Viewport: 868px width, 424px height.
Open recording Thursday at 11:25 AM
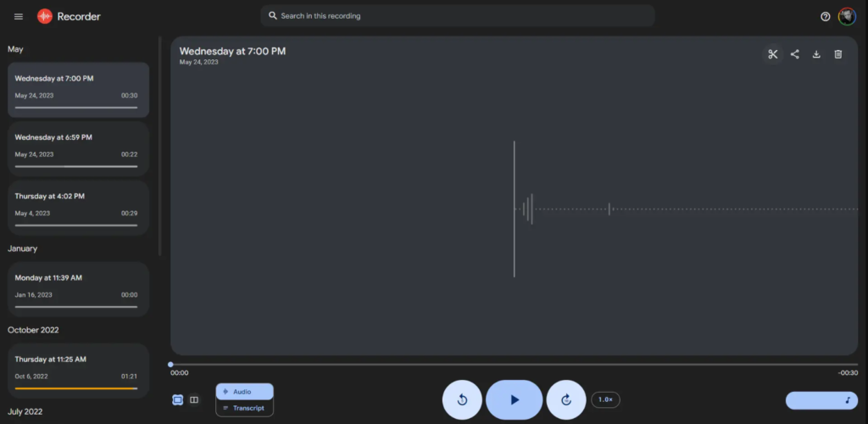(78, 371)
